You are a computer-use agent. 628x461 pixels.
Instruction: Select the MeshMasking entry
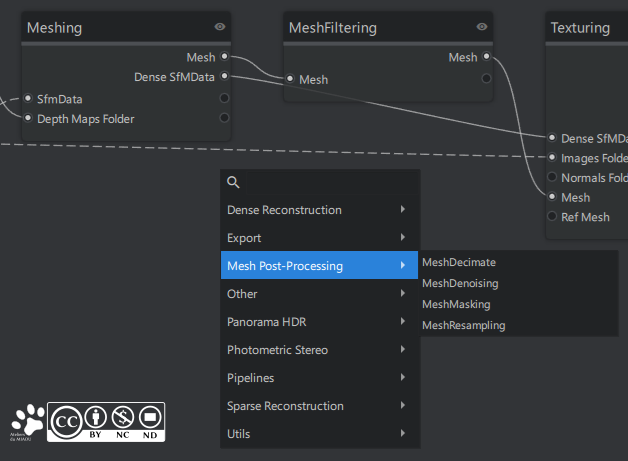(x=456, y=304)
